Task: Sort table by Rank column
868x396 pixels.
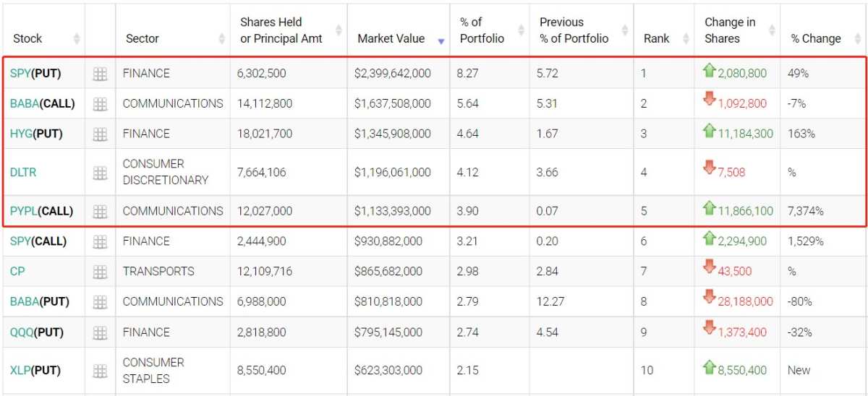Action: pyautogui.click(x=686, y=39)
